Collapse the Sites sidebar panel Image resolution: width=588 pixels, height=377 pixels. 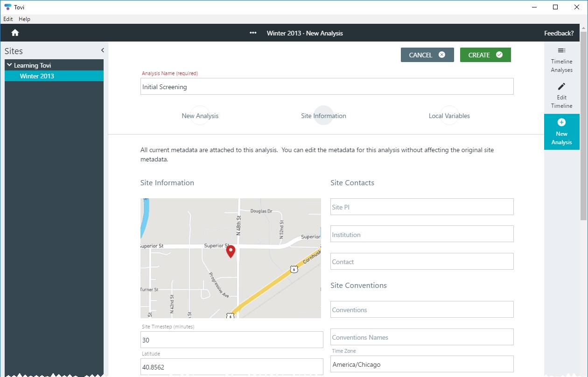(x=102, y=50)
